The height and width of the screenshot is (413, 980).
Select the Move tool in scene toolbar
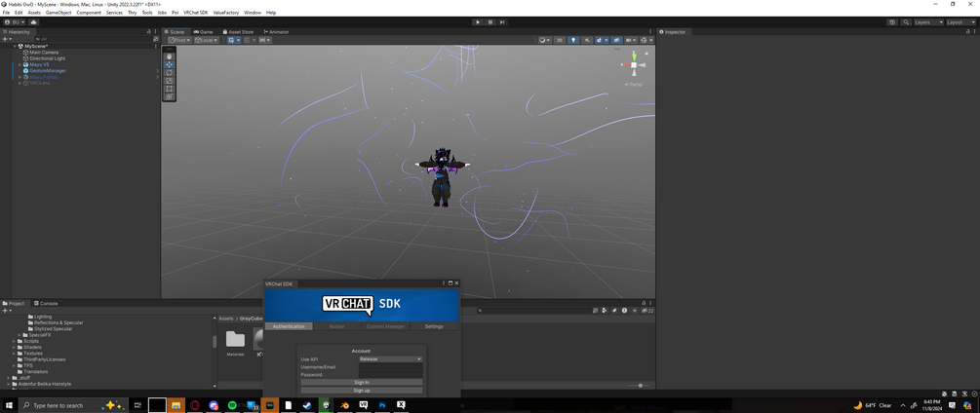point(169,64)
